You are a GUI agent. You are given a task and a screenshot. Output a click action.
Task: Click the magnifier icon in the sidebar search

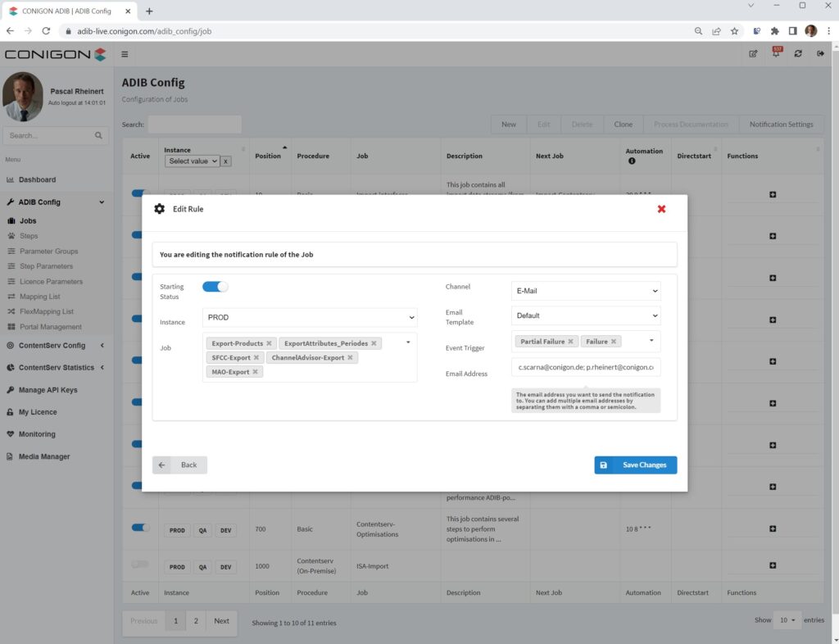pyautogui.click(x=98, y=135)
